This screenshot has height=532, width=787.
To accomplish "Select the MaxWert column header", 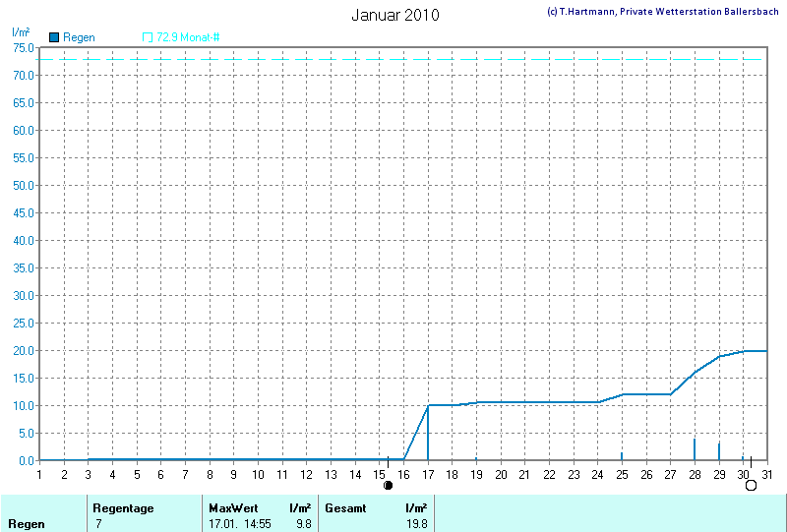I will click(232, 508).
